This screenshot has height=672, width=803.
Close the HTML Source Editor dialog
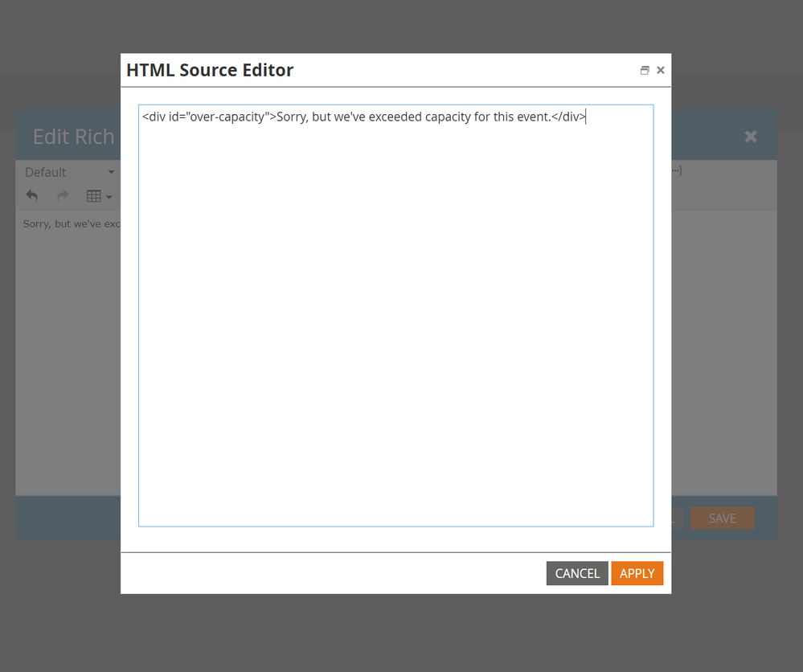click(661, 71)
